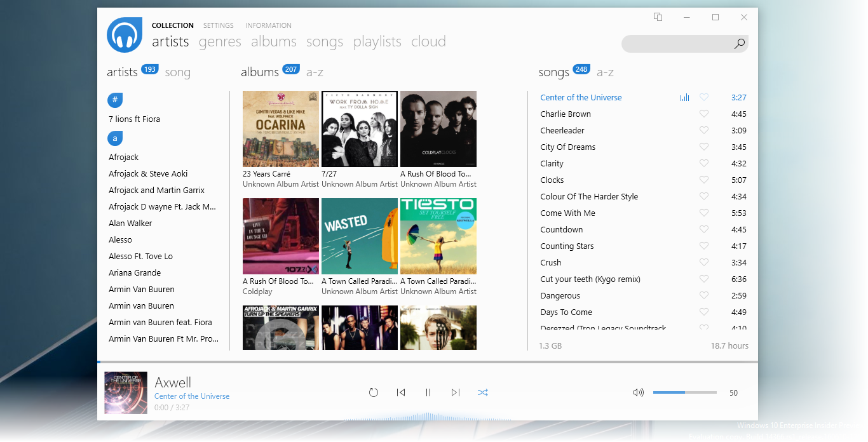Select artist Alesso Ft. Tove Lo
This screenshot has height=442, width=868.
[140, 256]
